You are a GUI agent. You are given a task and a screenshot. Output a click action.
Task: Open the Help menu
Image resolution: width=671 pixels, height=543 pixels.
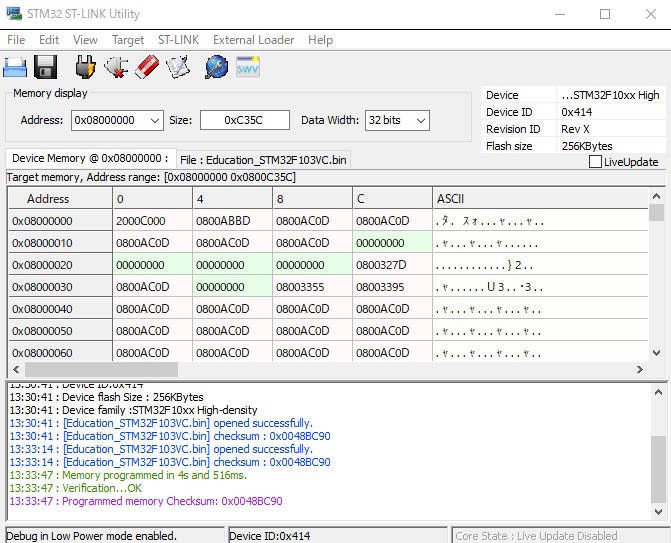[321, 40]
